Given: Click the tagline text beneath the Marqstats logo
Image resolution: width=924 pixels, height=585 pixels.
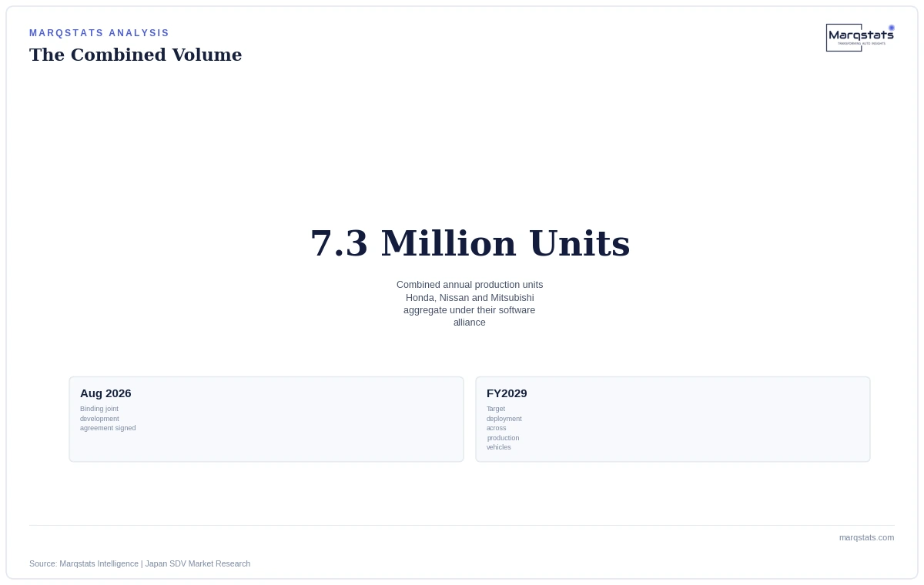Looking at the screenshot, I should pyautogui.click(x=862, y=44).
